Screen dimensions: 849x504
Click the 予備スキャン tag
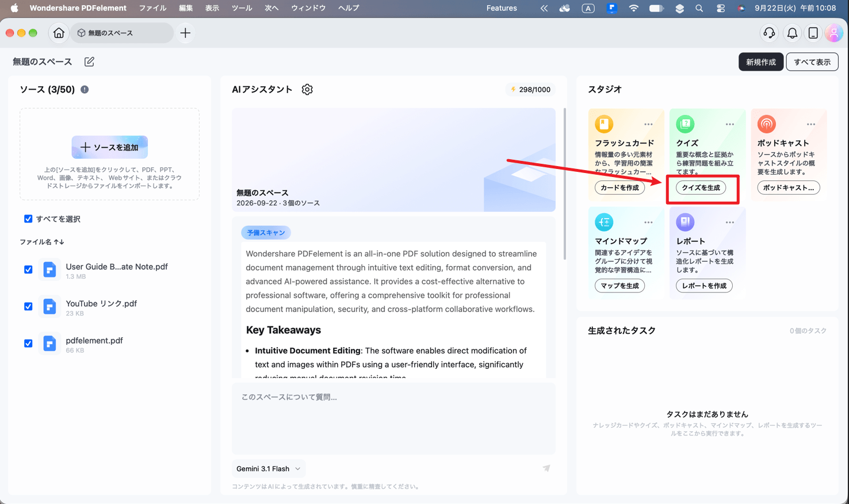click(266, 233)
